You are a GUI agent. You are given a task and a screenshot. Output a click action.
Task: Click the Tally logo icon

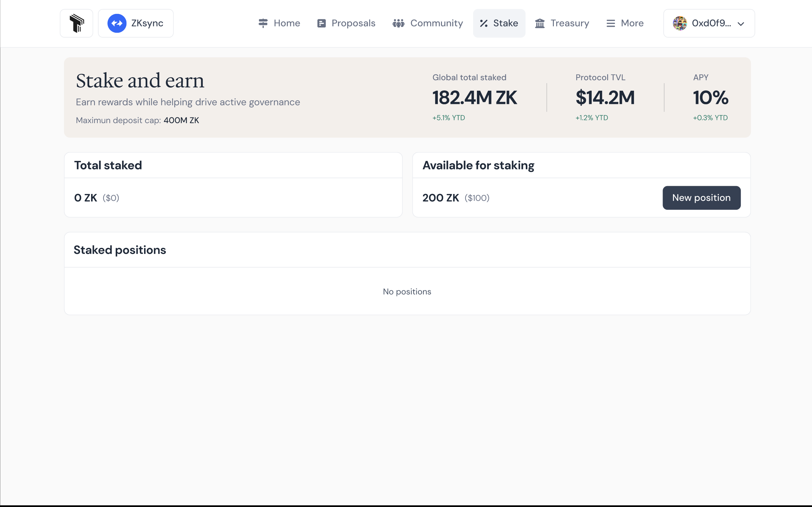[77, 23]
